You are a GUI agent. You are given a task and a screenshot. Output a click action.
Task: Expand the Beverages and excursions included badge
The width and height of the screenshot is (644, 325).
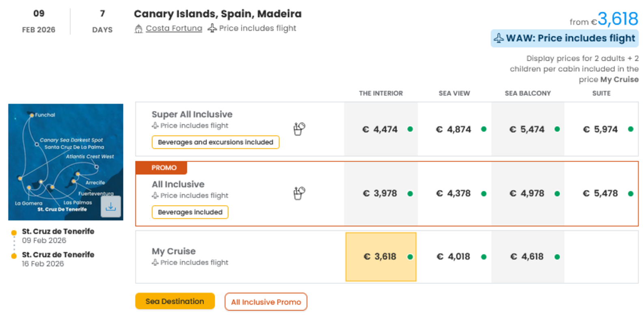point(215,142)
